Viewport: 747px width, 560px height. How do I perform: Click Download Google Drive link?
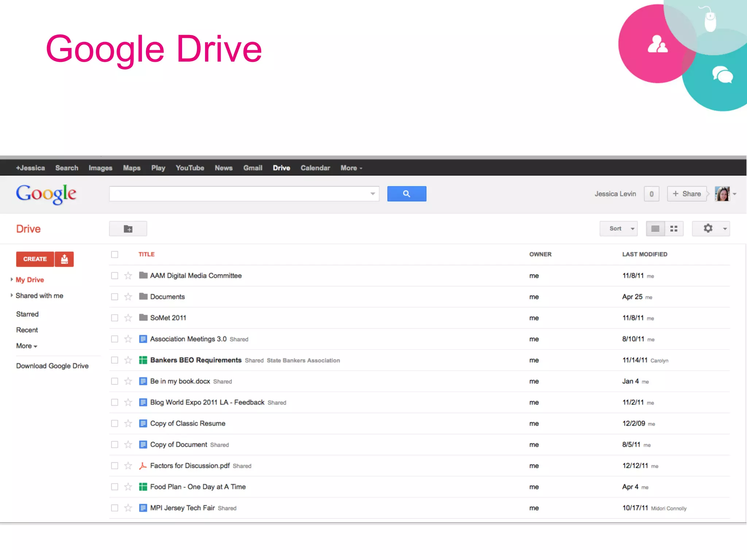pos(52,366)
